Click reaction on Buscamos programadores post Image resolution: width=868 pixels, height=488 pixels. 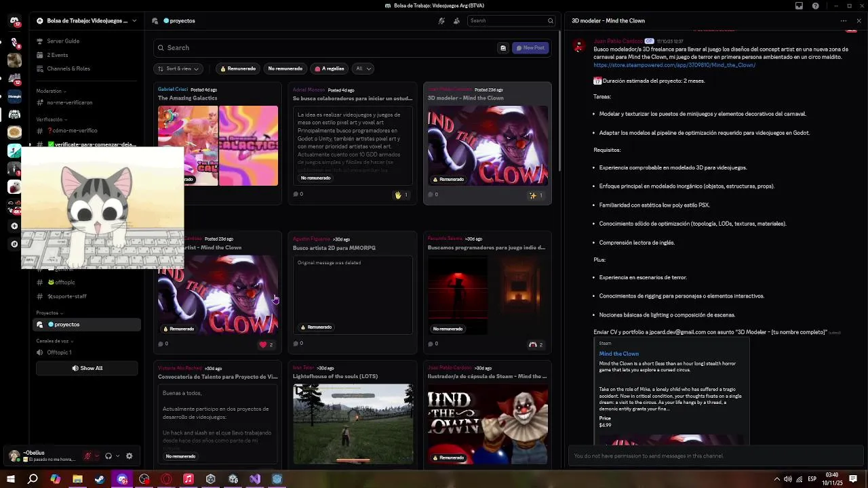pyautogui.click(x=536, y=344)
